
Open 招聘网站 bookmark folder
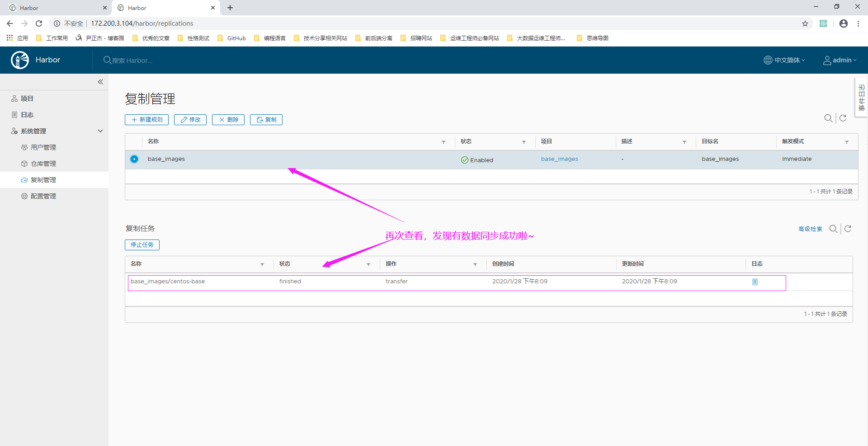pyautogui.click(x=416, y=38)
